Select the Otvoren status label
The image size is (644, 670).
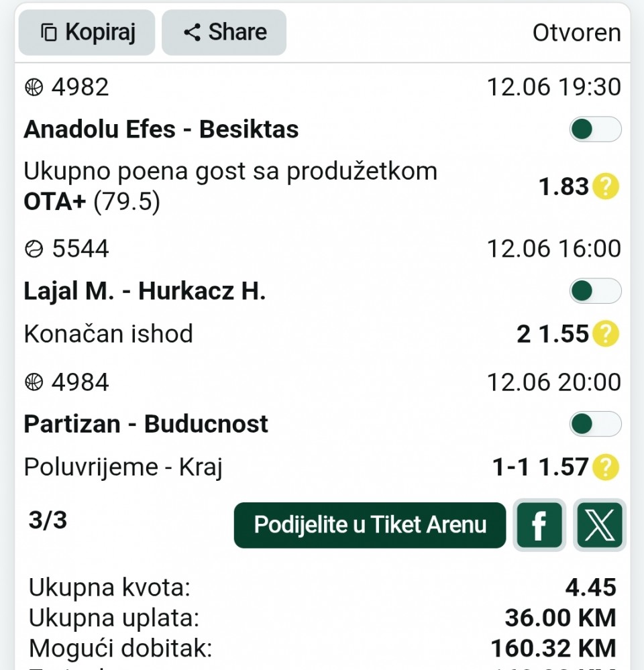[x=576, y=33]
